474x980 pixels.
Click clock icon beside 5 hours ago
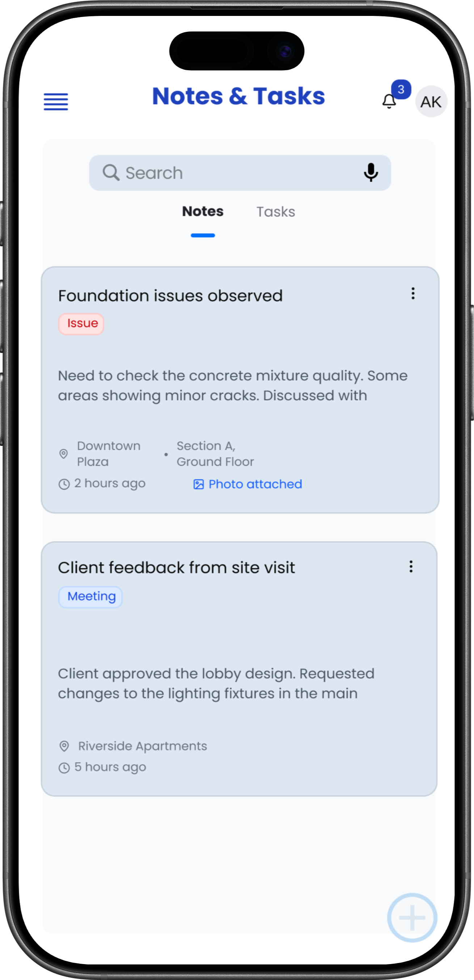pyautogui.click(x=64, y=768)
